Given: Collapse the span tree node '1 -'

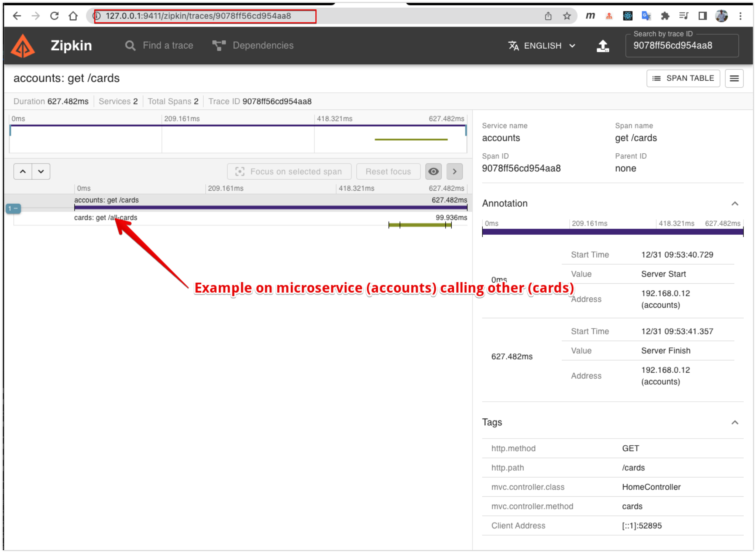Looking at the screenshot, I should pyautogui.click(x=13, y=209).
